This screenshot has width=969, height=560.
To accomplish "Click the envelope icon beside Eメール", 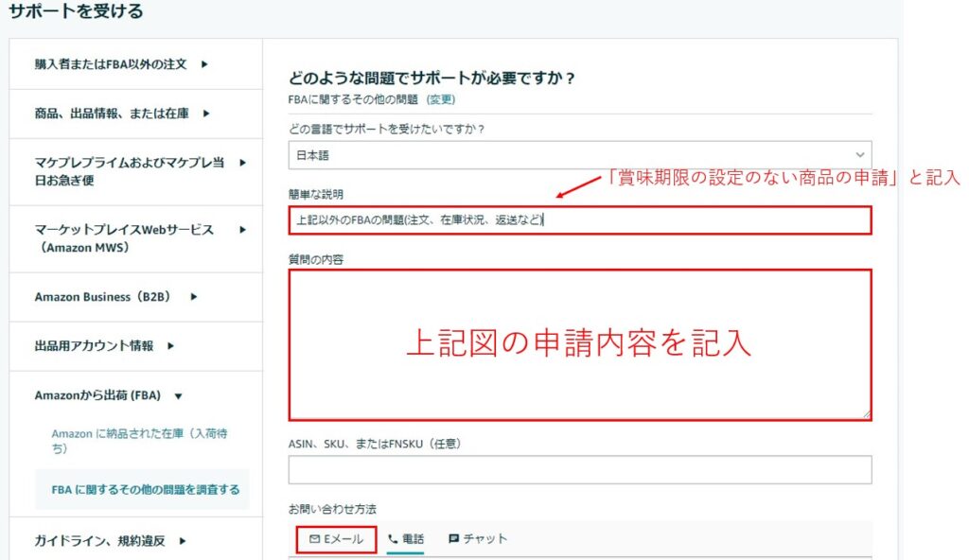I will [x=315, y=539].
